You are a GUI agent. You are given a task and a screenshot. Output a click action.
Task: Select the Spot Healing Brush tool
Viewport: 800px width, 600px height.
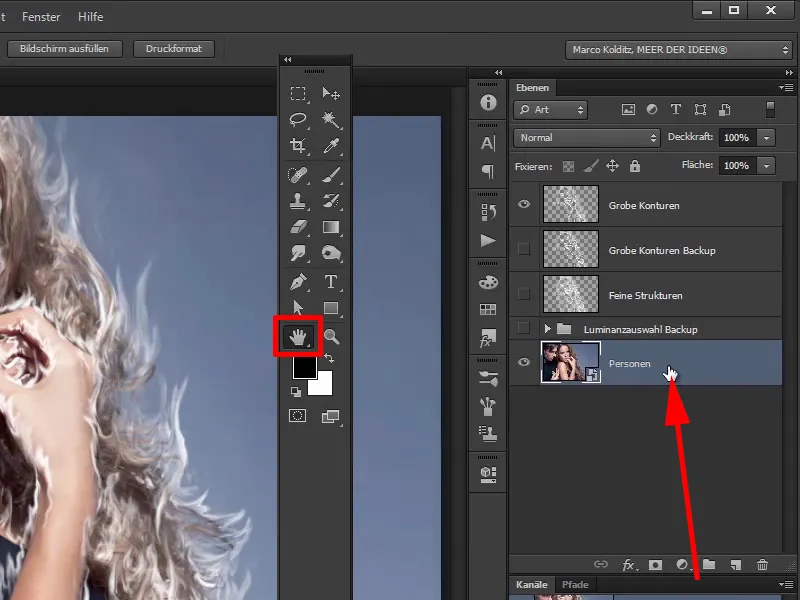(x=298, y=175)
